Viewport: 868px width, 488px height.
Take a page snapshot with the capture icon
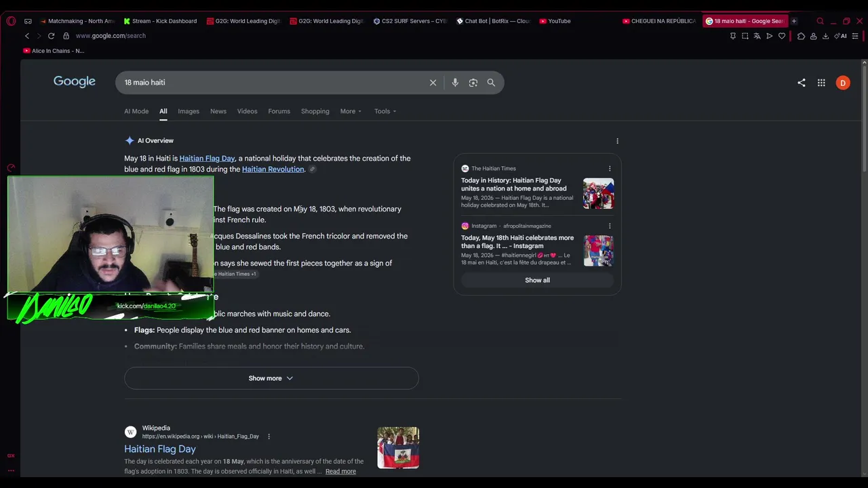click(745, 36)
